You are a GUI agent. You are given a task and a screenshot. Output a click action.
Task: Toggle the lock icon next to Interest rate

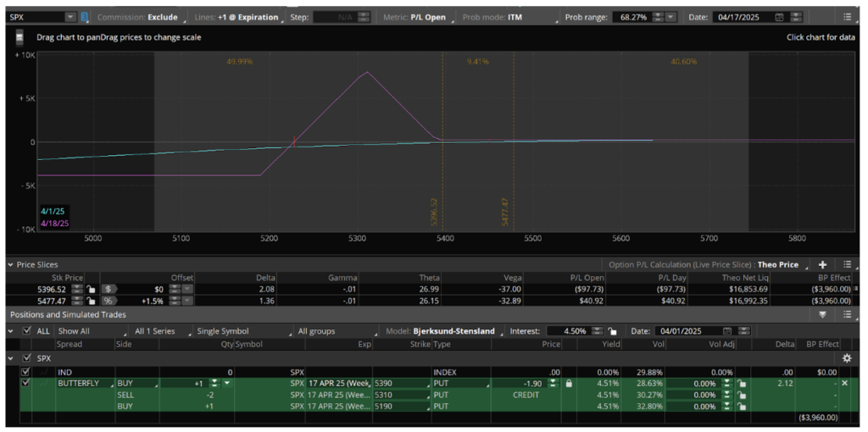tap(612, 331)
